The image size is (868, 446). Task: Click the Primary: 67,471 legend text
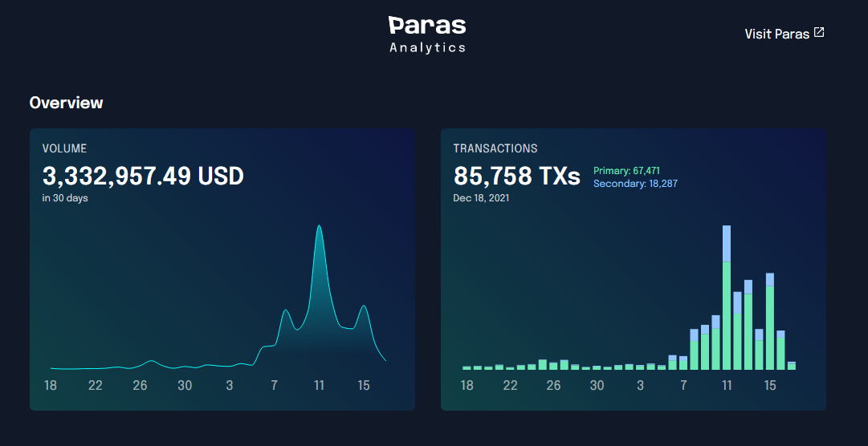[x=626, y=171]
